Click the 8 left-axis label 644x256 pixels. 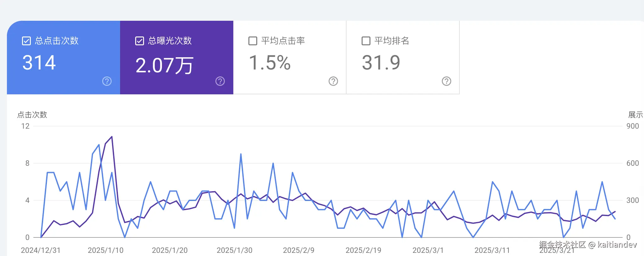[27, 163]
